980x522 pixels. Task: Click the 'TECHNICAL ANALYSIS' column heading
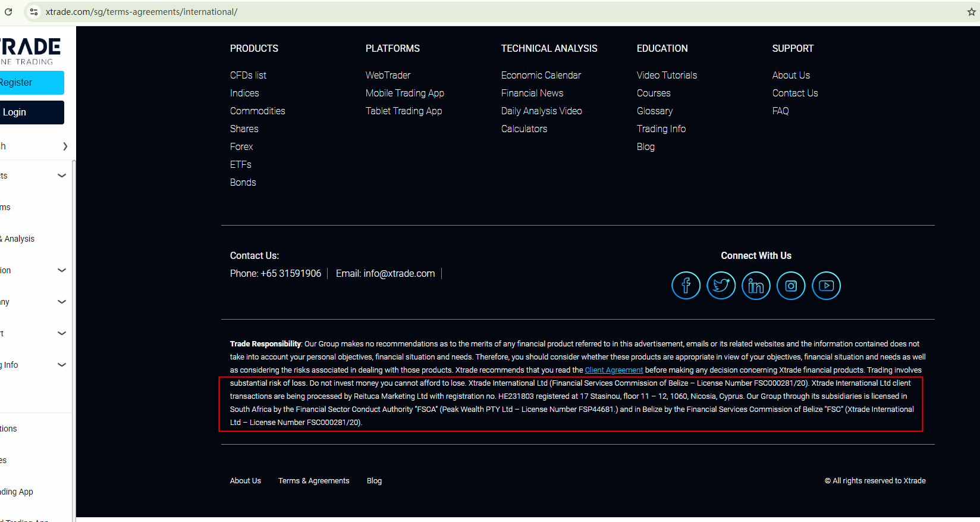click(549, 49)
